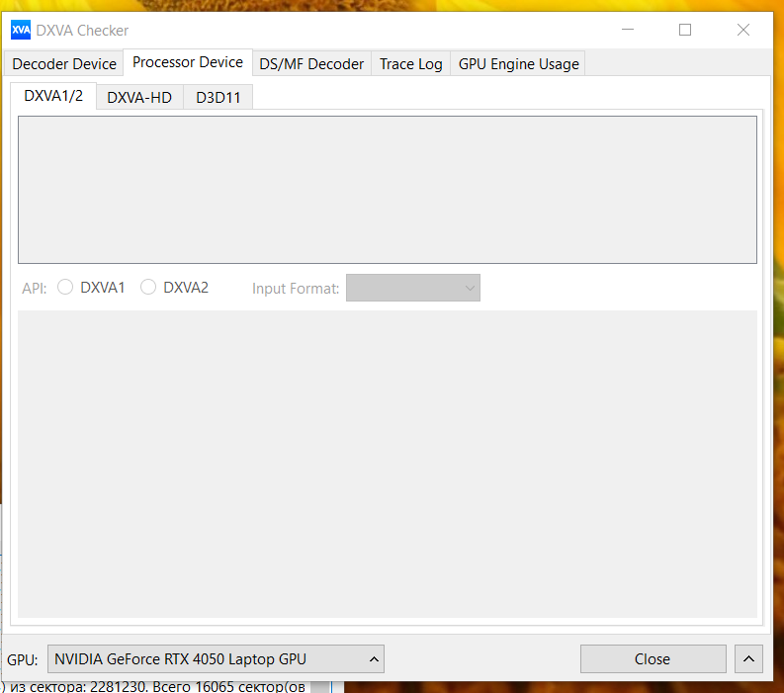Viewport: 784px width, 693px height.
Task: Click the 'Input Format:' label
Action: [296, 289]
